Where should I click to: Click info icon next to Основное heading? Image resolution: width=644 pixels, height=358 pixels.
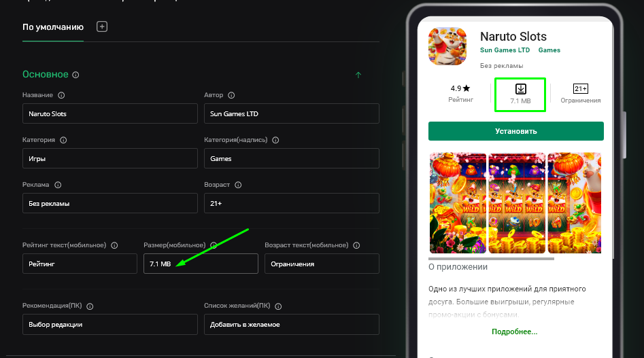75,75
